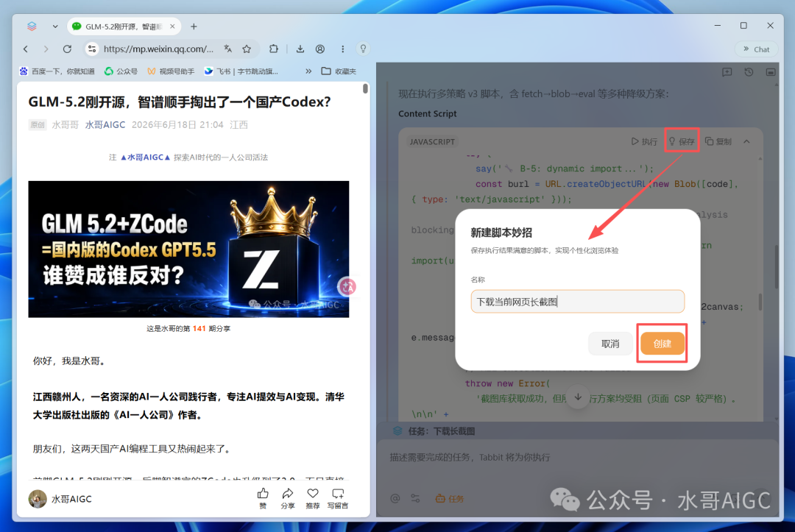This screenshot has width=795, height=532.
Task: Open the 飞书 bookmark
Action: (x=241, y=71)
